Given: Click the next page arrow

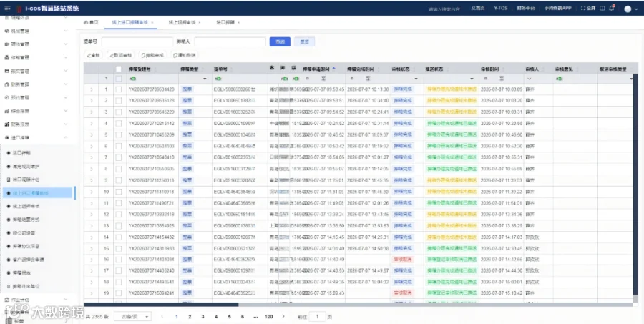Looking at the screenshot, I should [x=283, y=317].
